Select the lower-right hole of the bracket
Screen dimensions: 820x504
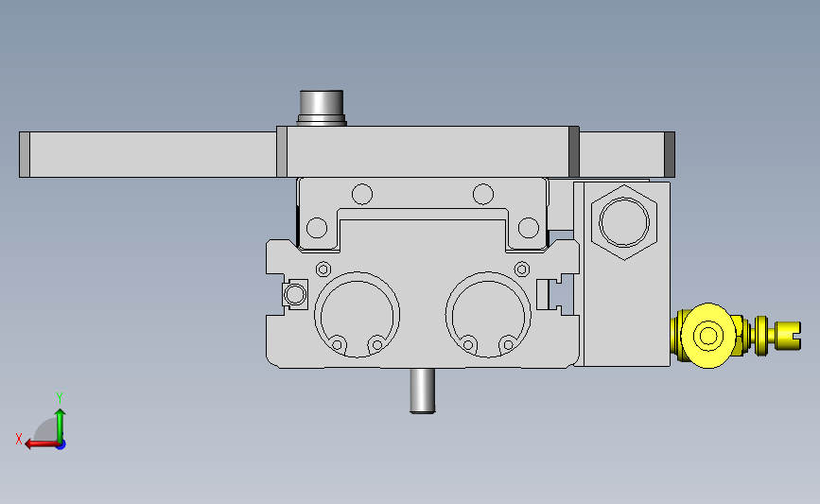pos(528,228)
